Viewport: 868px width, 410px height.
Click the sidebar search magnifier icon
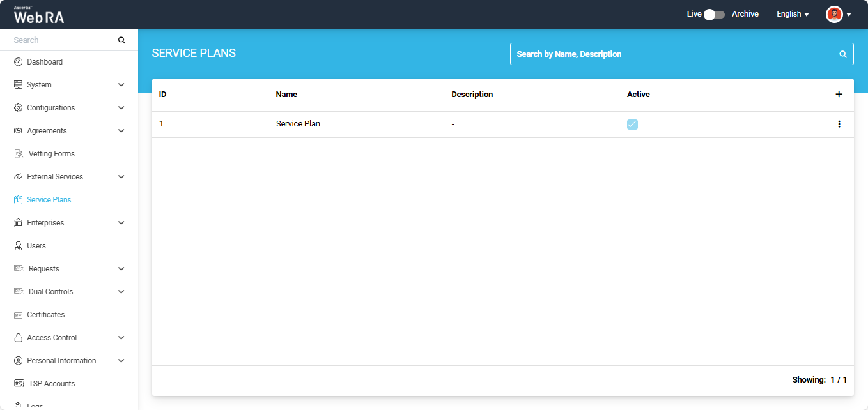click(x=121, y=40)
